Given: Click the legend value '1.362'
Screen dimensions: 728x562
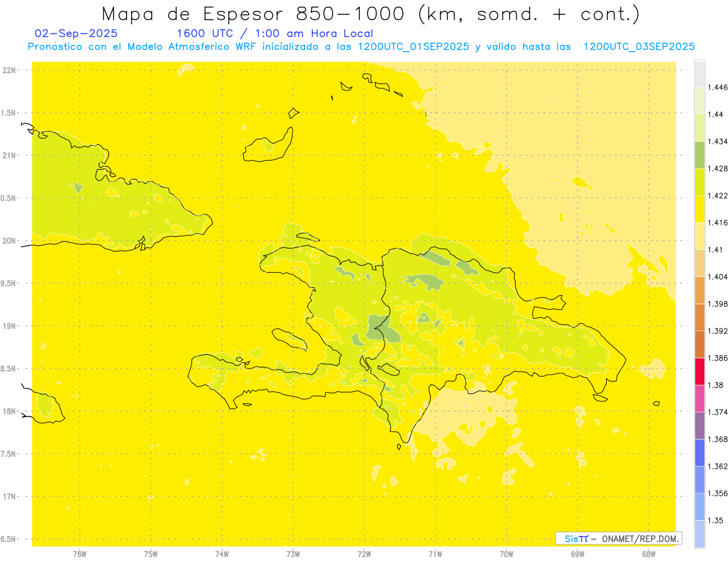Looking at the screenshot, I should tap(718, 466).
